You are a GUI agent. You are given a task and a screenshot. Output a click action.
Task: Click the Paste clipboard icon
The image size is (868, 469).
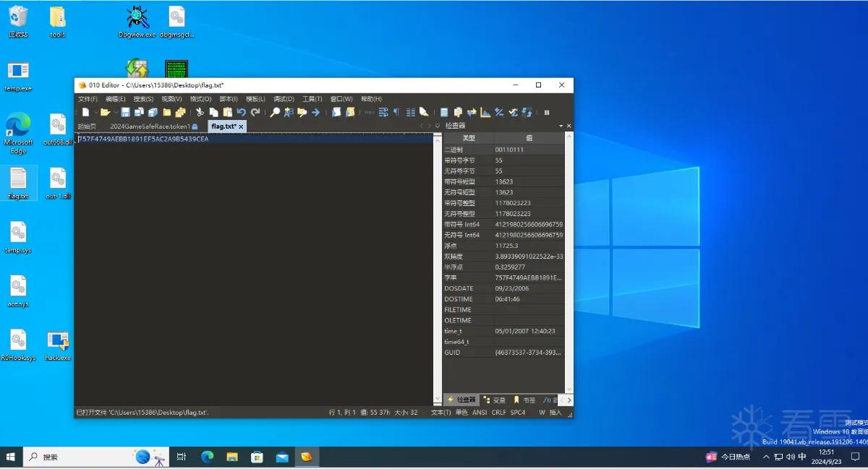(x=227, y=112)
